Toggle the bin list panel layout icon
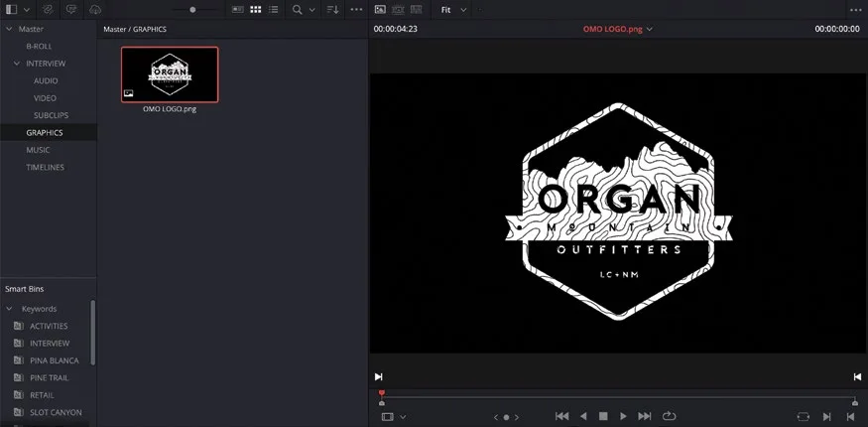Screen dimensions: 868x427 [x=11, y=9]
